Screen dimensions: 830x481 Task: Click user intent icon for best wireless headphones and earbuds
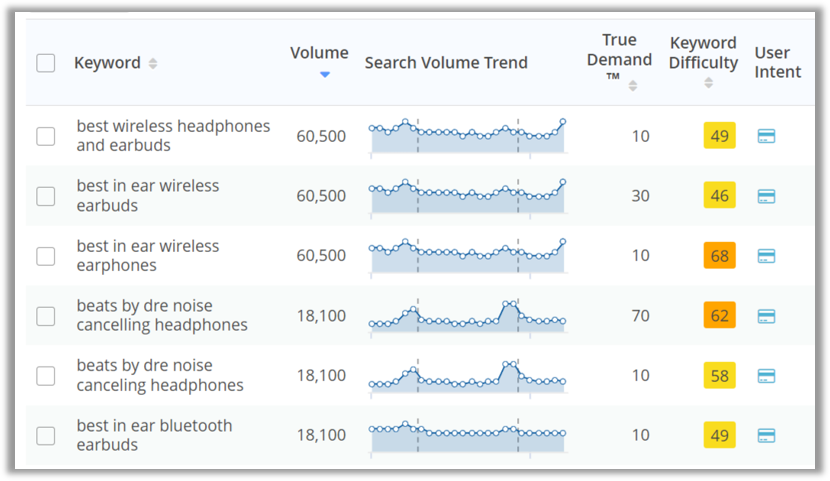[766, 136]
